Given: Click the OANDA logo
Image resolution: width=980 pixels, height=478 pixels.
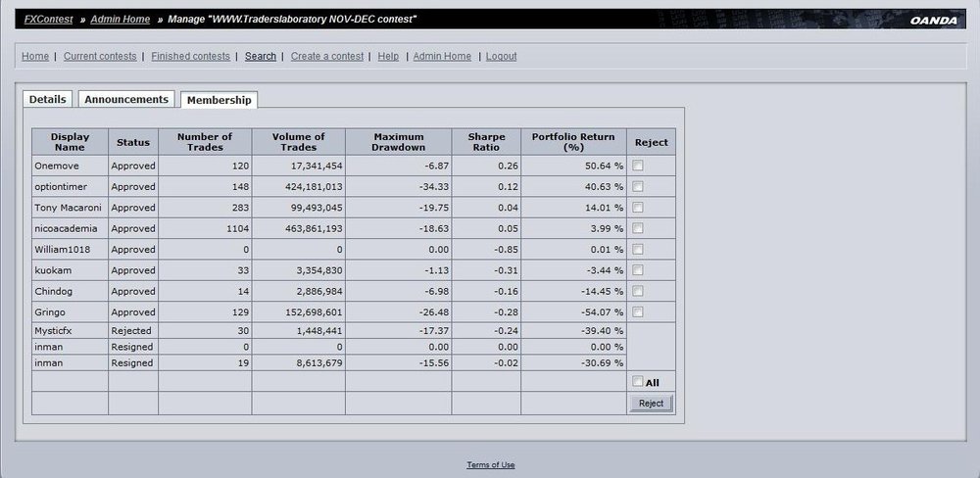Looking at the screenshot, I should pos(933,21).
